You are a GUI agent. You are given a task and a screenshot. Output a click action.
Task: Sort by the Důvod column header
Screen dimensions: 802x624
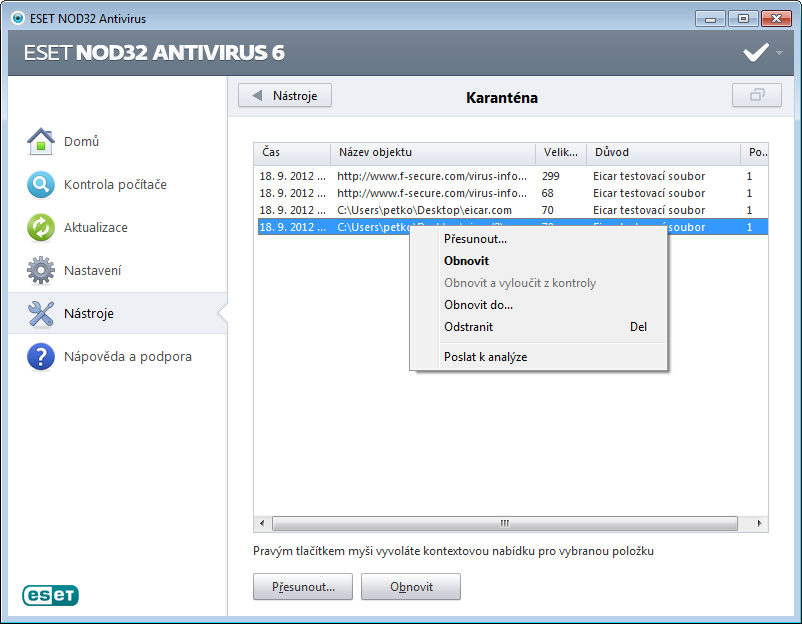click(x=663, y=152)
